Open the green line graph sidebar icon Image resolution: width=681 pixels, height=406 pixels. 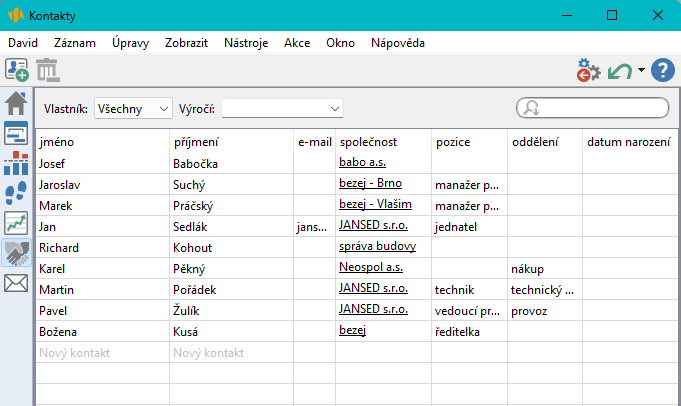tap(16, 223)
